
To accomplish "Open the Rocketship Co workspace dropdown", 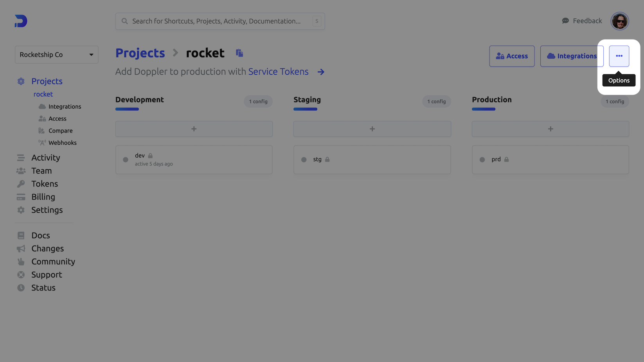I will (56, 55).
